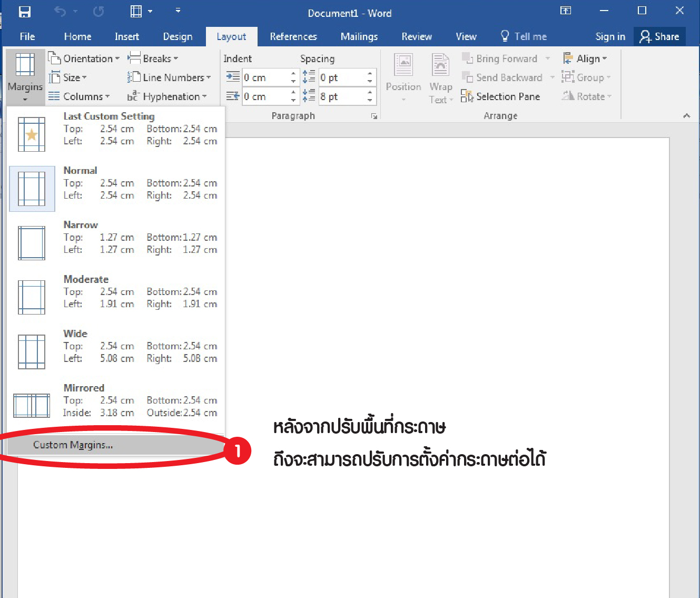Screen dimensions: 700x598
Task: Click Ribbon Display Options icon
Action: 566,11
